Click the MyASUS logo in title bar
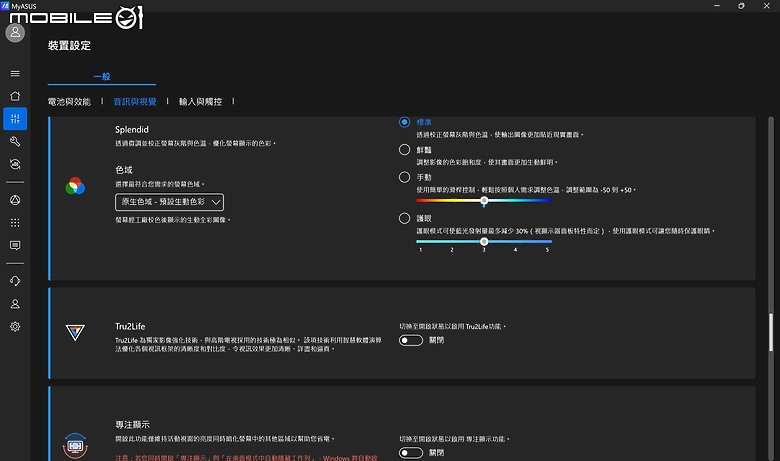Viewport: 780px width, 461px height. click(x=5, y=6)
